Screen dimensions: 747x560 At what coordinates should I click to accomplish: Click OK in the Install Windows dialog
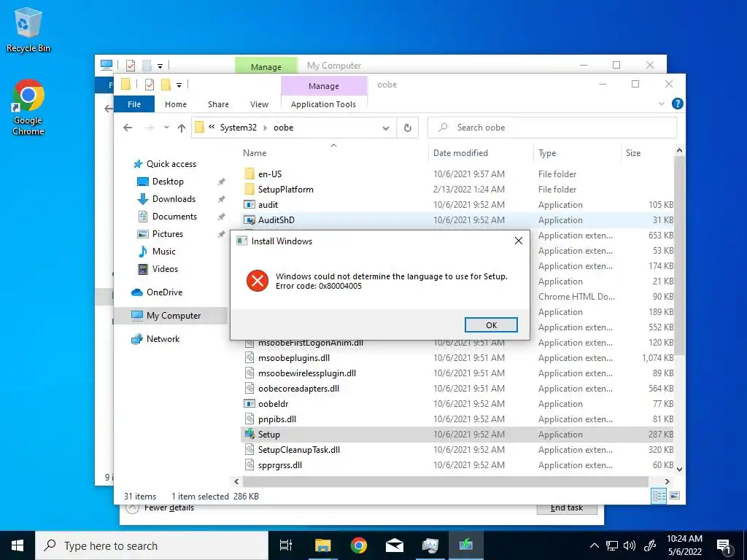coord(491,324)
